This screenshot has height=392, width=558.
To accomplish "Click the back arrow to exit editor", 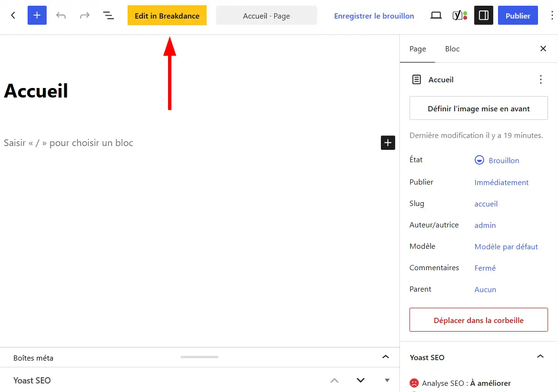I will point(13,15).
